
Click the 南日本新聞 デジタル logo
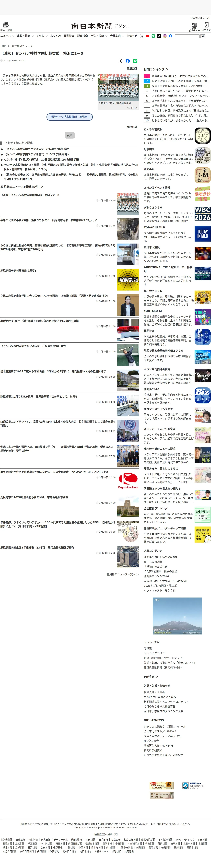click(x=100, y=26)
